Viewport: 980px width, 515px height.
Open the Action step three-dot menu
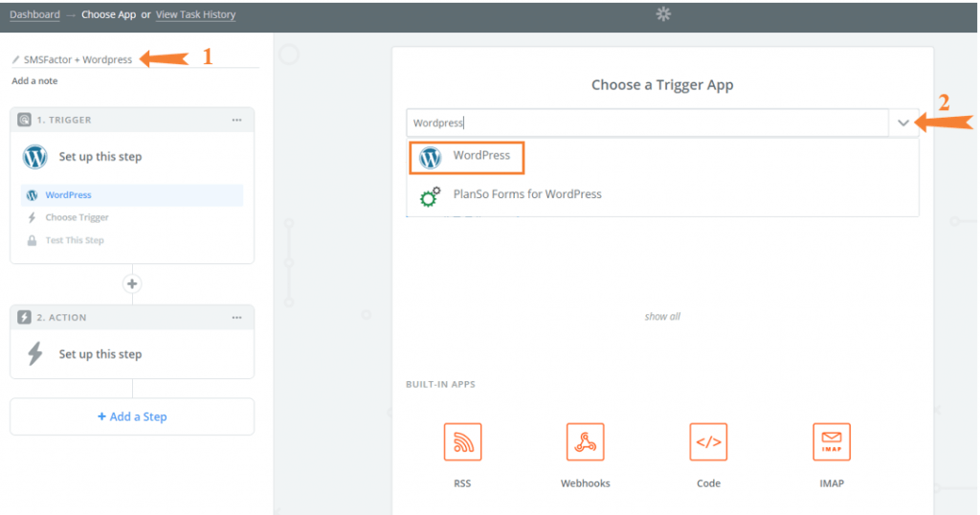tap(237, 318)
